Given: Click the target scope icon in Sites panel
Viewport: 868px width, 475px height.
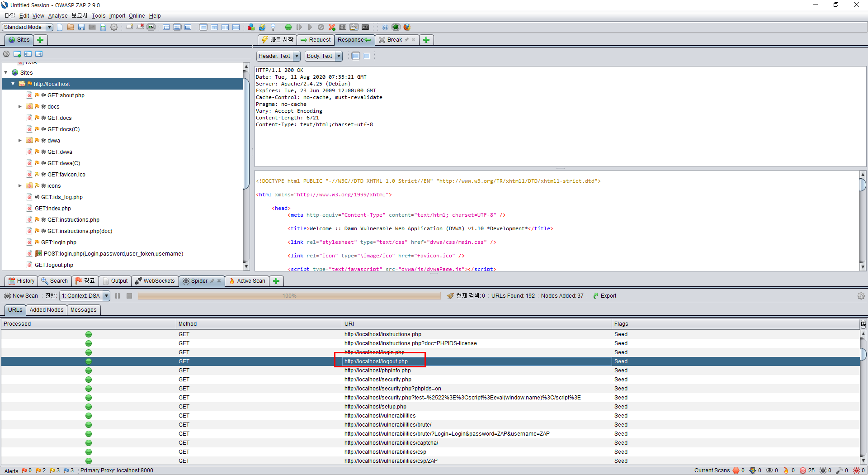Looking at the screenshot, I should click(6, 54).
